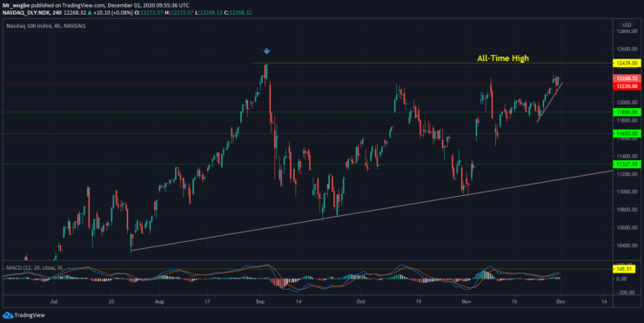Open the USD currency selector
Screen dimensions: 644x323
coord(627,25)
